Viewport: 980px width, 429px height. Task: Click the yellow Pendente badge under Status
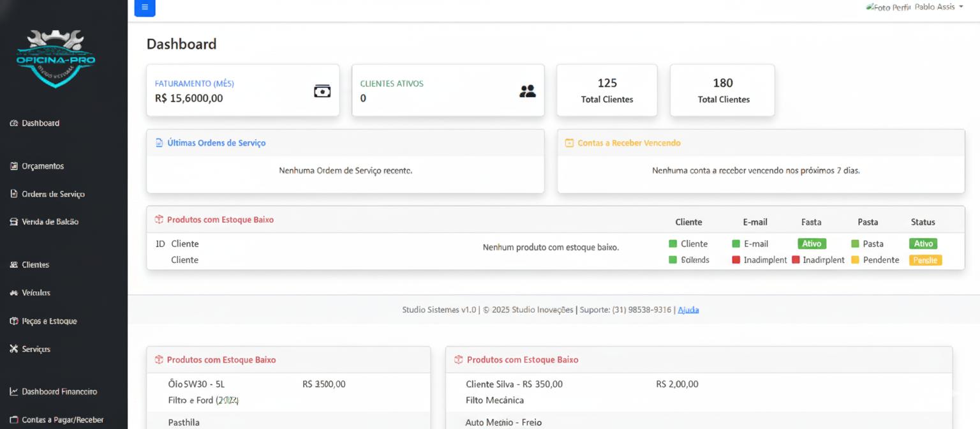pos(925,260)
